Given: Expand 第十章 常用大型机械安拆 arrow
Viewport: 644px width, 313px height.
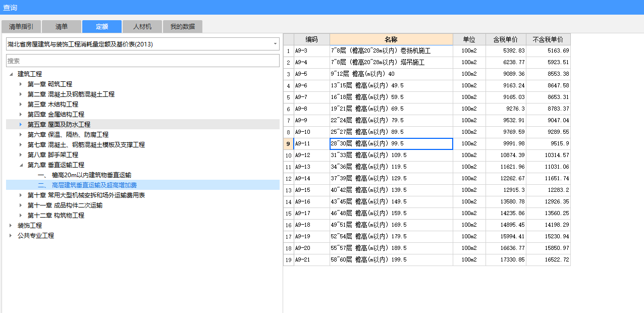Looking at the screenshot, I should tap(21, 195).
